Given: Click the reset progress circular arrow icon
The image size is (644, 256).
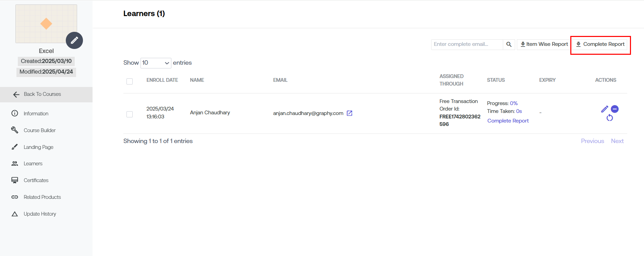Looking at the screenshot, I should tap(609, 118).
